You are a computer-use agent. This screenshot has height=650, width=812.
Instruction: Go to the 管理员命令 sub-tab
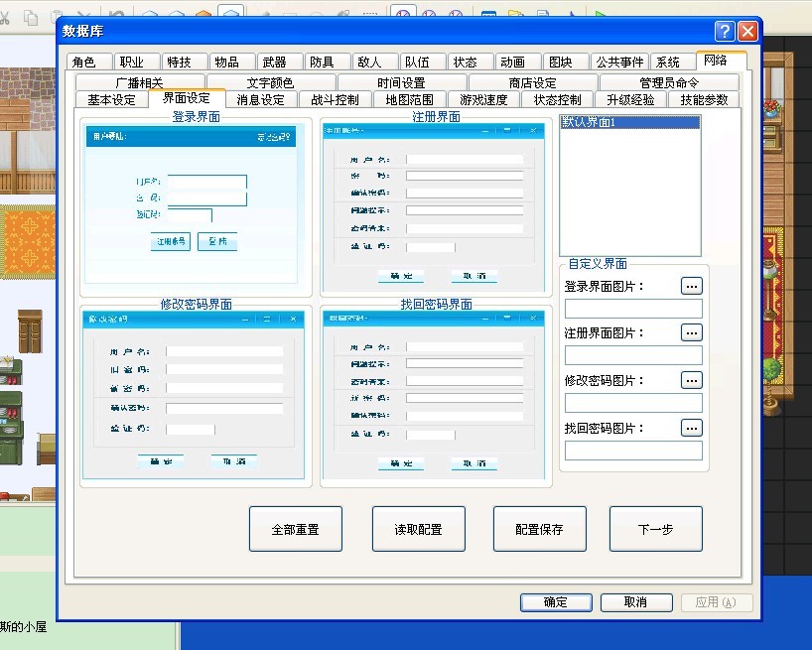pos(669,82)
